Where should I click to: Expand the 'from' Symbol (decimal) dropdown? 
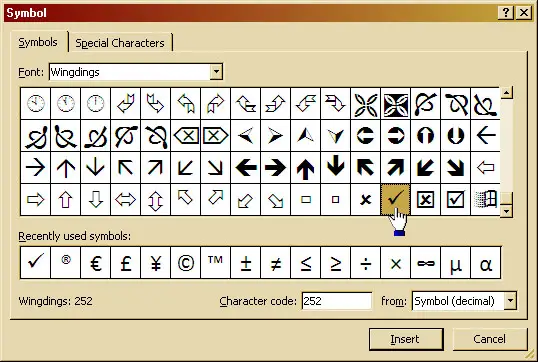[x=510, y=301]
